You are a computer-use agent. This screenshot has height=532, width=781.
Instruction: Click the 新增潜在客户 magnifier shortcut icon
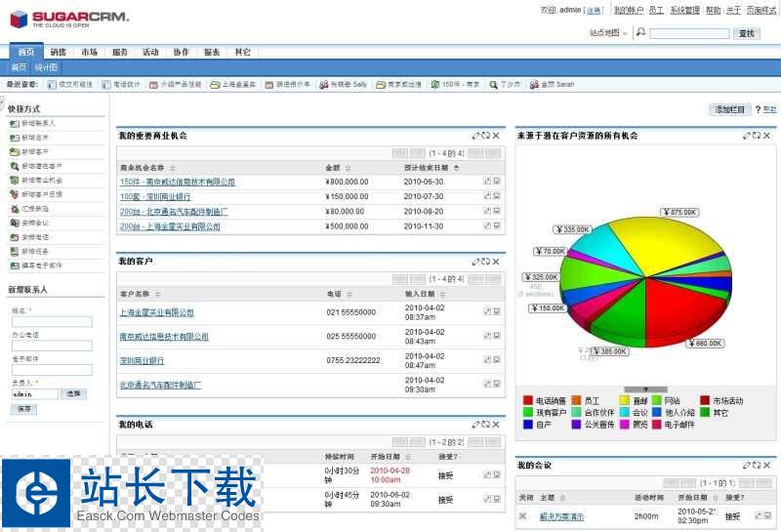coord(15,166)
